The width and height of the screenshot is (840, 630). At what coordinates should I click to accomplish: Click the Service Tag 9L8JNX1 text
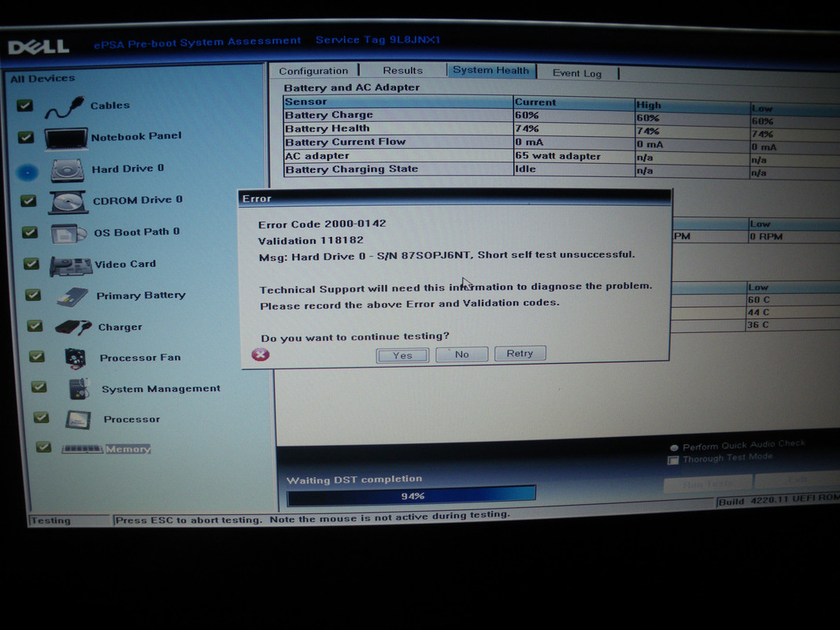point(378,39)
